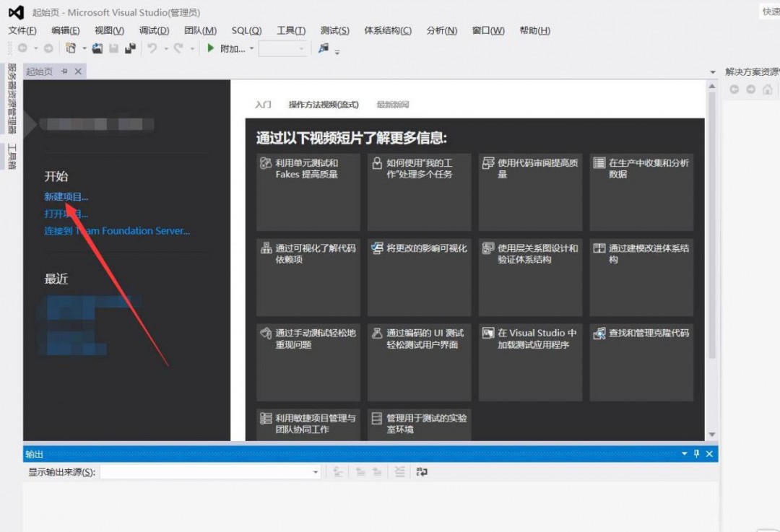Image resolution: width=780 pixels, height=532 pixels.
Task: Toggle auto-hide pin on the 输出 panel
Action: click(697, 453)
